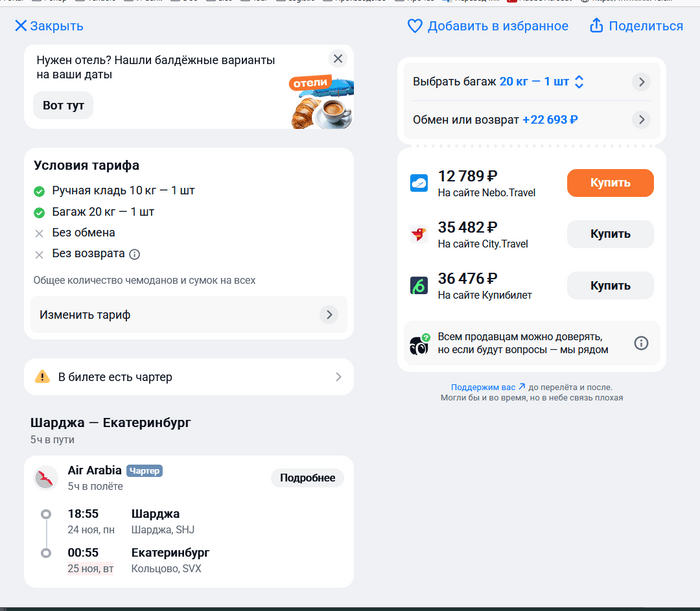Open Изменить тариф chevron
The image size is (700, 611).
pyautogui.click(x=328, y=315)
